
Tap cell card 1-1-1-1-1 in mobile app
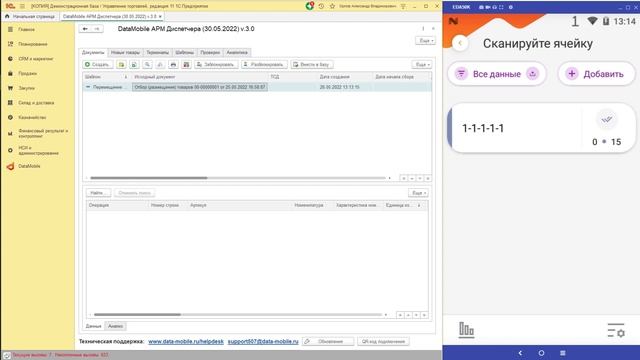[542, 128]
